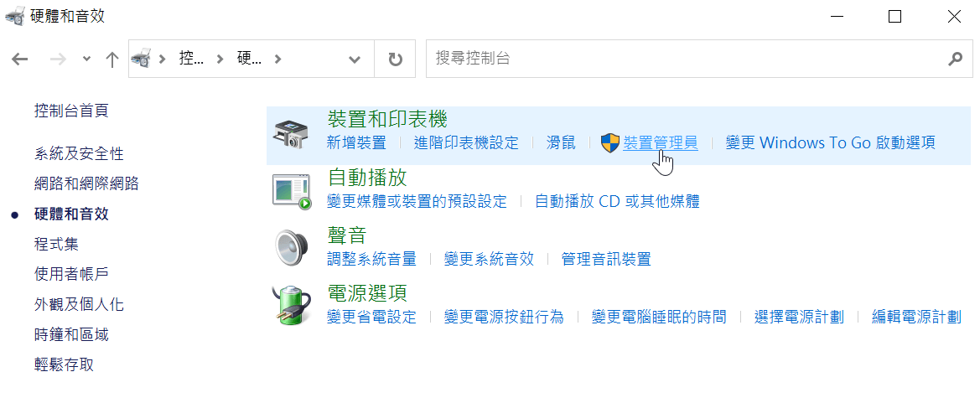Select 網路和網際網路 in the sidebar

point(86,183)
